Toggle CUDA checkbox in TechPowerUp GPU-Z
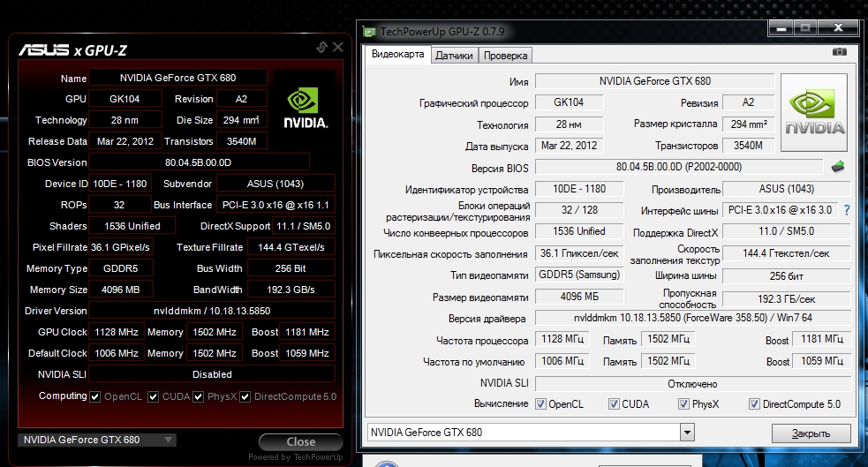The image size is (868, 467). pyautogui.click(x=614, y=404)
